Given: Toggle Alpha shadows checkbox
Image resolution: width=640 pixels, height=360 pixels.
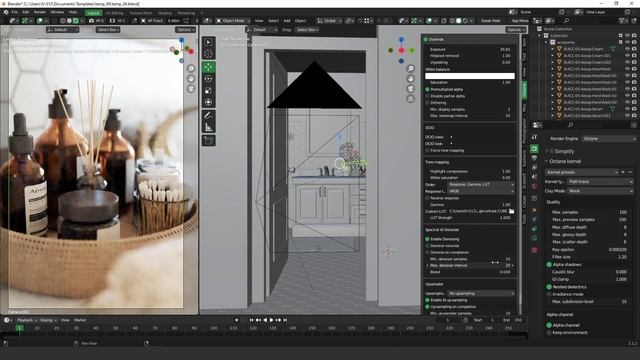Looking at the screenshot, I should tap(549, 264).
